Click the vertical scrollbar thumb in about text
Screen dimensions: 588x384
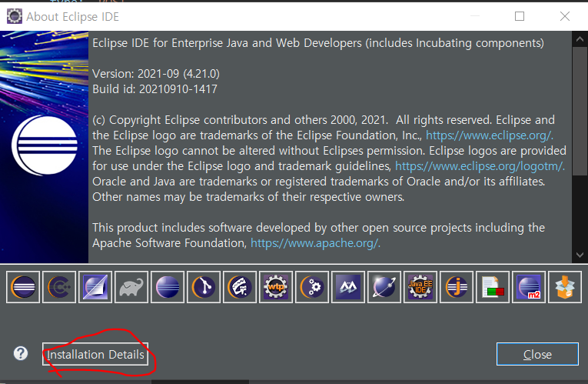coord(580,111)
